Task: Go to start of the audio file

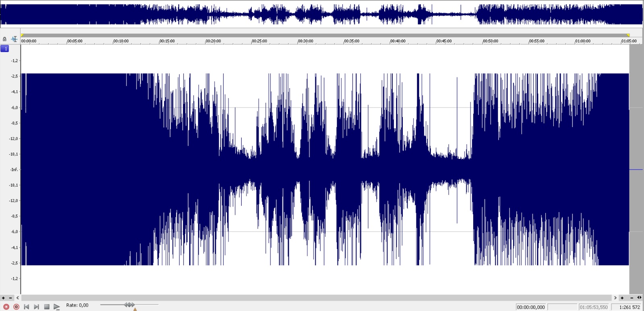Action: coord(26,307)
